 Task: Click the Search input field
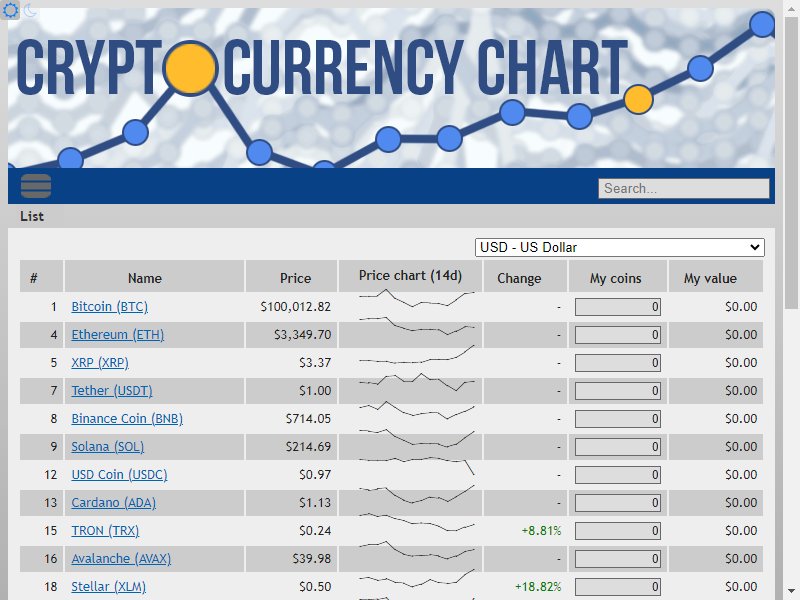[684, 188]
